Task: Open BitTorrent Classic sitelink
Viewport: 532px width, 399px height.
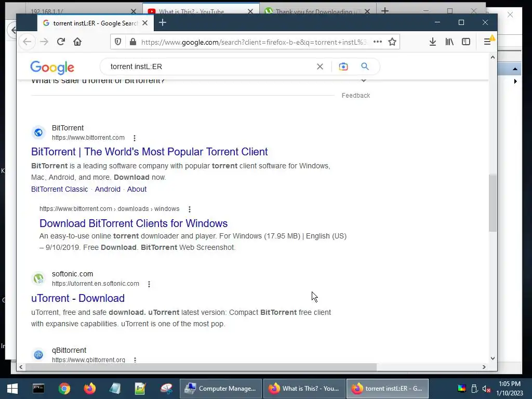Action: [59, 189]
